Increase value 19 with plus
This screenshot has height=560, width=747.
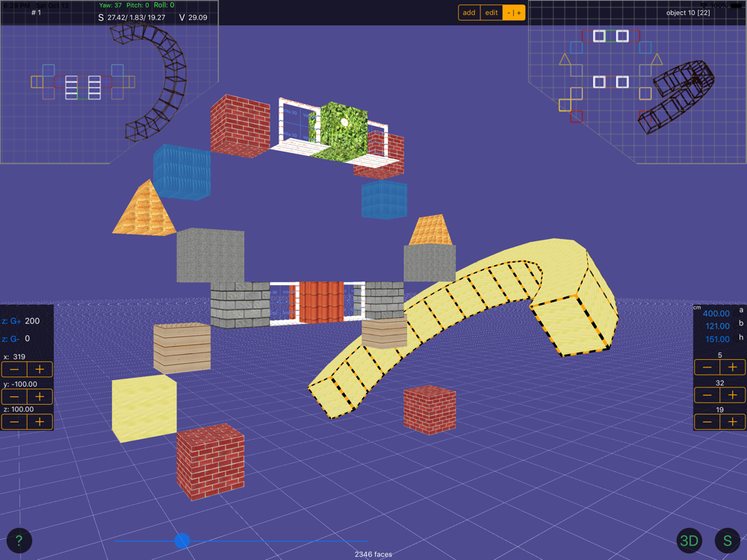tap(733, 421)
